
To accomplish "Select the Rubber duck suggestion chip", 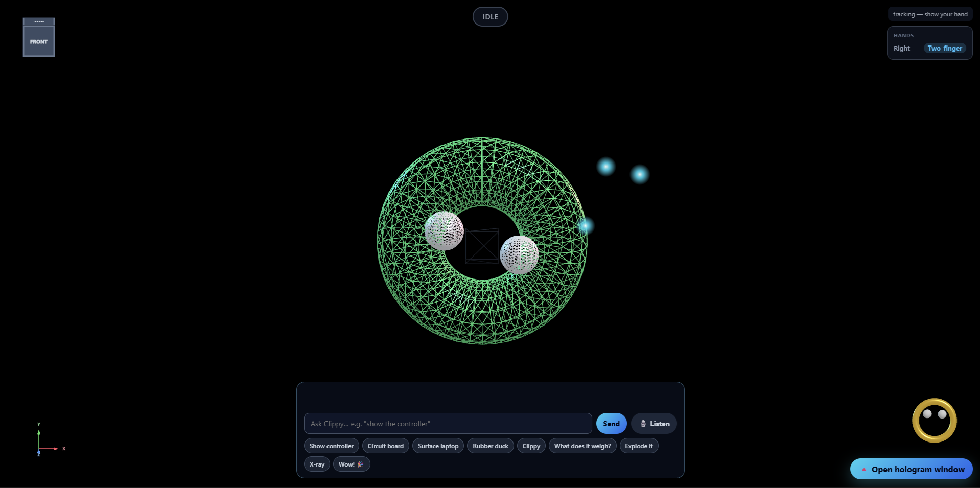I will click(491, 446).
